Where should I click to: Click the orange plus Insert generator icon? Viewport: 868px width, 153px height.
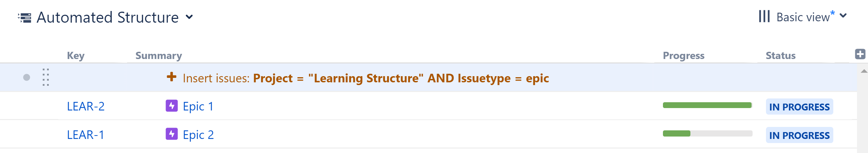171,77
